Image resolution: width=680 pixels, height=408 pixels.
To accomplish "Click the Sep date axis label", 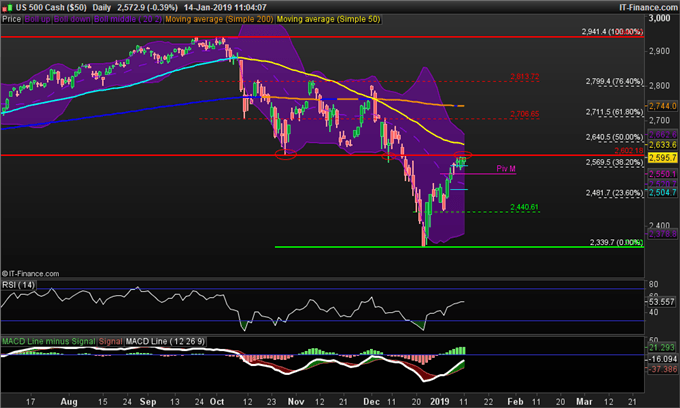I will pos(148,401).
